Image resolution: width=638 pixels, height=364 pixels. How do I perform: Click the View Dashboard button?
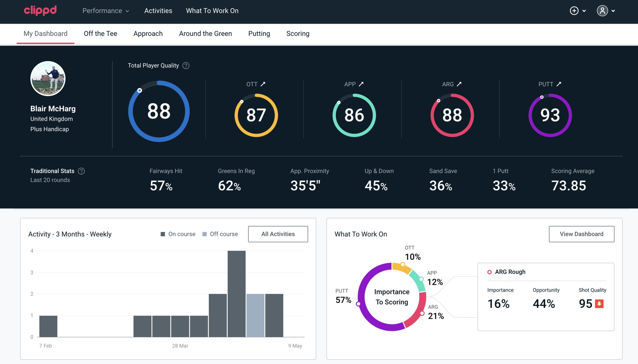tap(581, 234)
